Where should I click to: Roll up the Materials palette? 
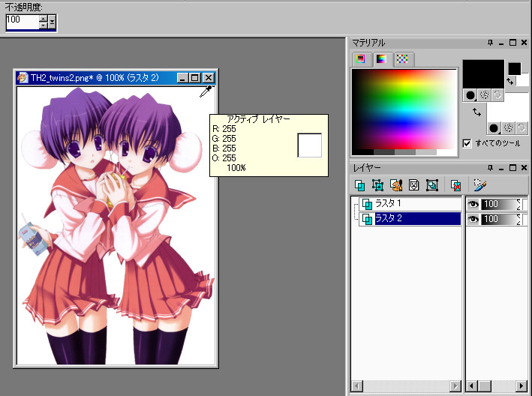tap(501, 43)
